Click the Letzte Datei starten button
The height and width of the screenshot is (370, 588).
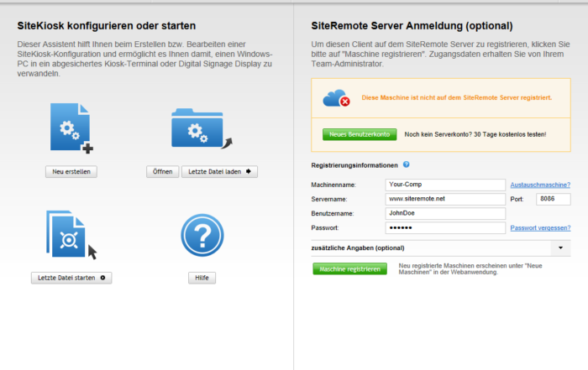click(71, 278)
